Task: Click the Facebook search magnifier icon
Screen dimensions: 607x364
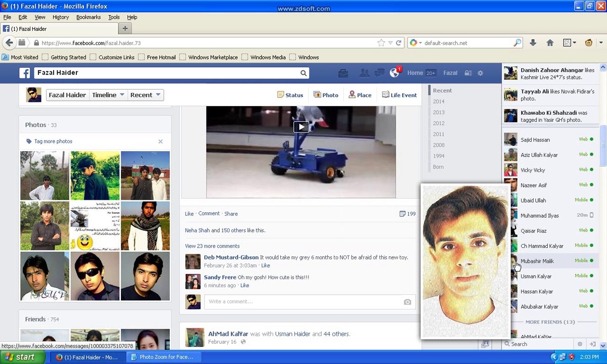Action: click(x=303, y=73)
